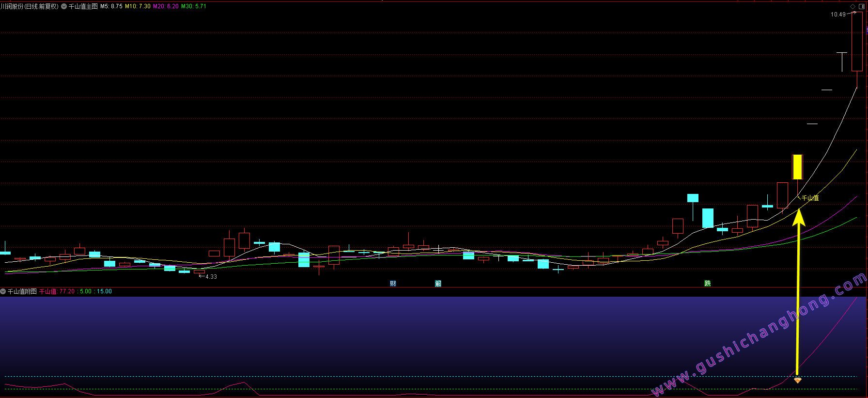Viewport: 868px width, 398px height.
Task: Click the 4.33 low price label
Action: (x=211, y=277)
